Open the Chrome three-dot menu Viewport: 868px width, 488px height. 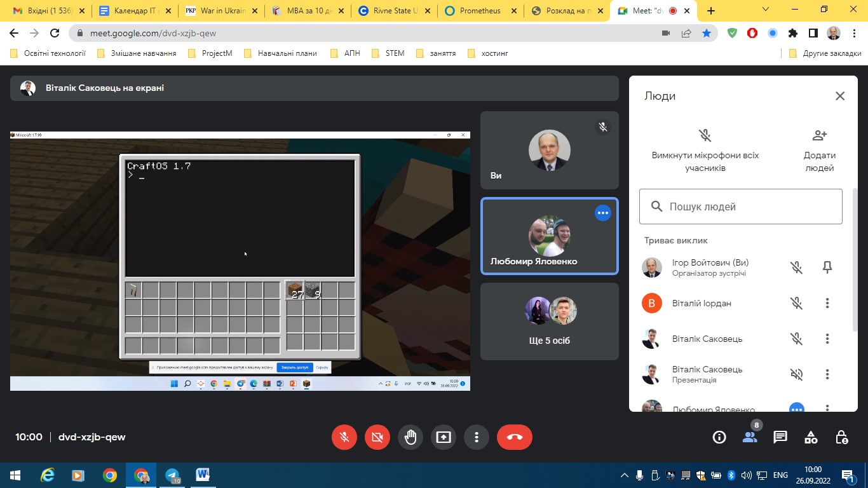[854, 33]
